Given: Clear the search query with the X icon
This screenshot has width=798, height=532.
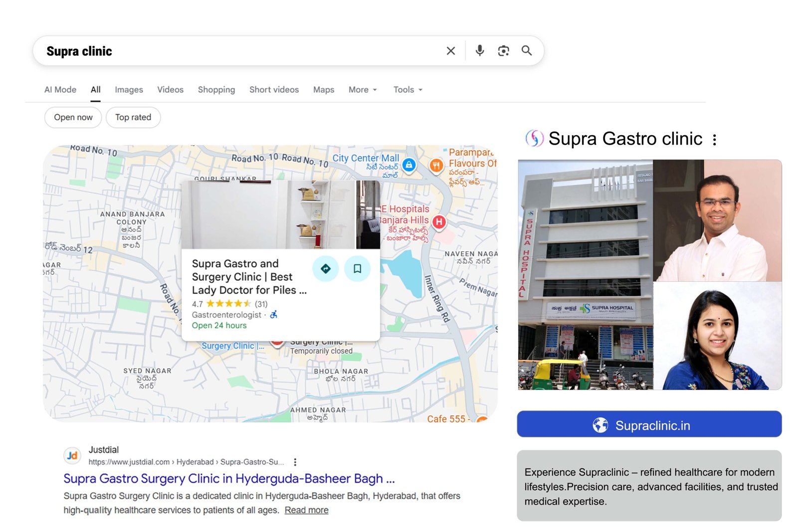Looking at the screenshot, I should [x=450, y=50].
